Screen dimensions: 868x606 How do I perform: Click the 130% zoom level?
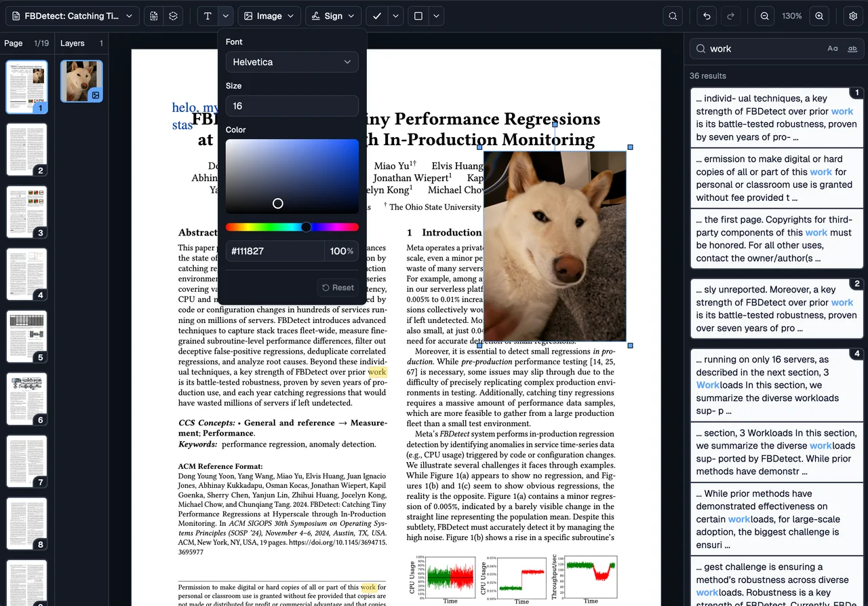[792, 16]
